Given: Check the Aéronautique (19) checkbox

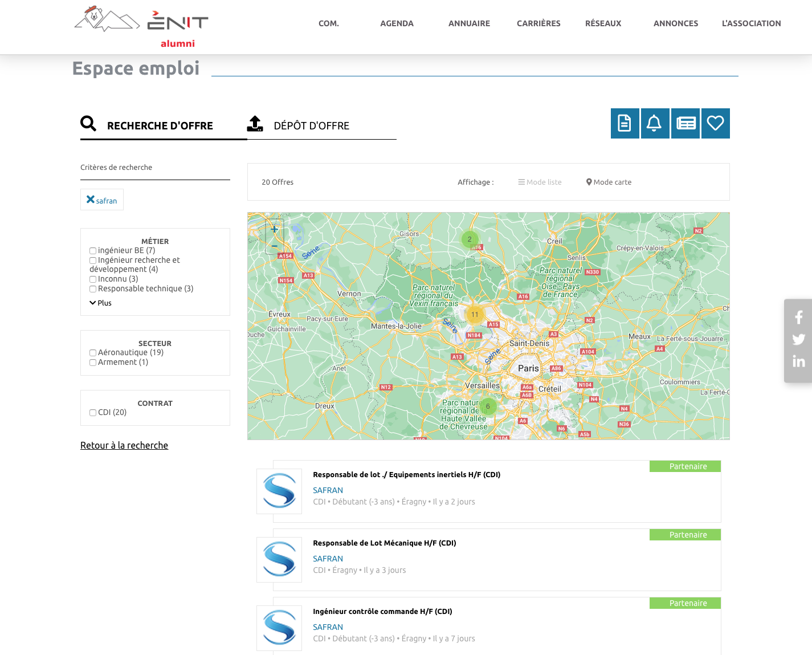Looking at the screenshot, I should 93,353.
